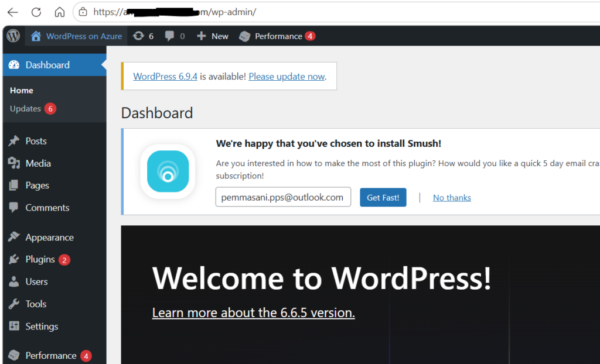
Task: Click the Comments bubble icon in sidebar
Action: click(14, 208)
